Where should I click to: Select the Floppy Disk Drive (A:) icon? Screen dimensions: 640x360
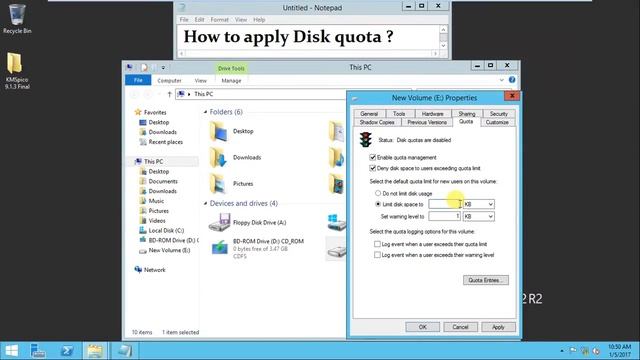(x=220, y=222)
